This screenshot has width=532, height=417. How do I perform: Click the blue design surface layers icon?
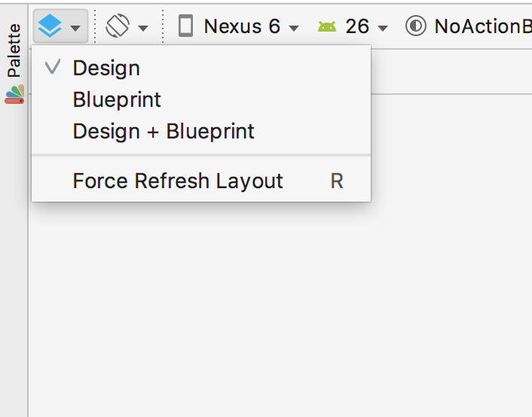[50, 26]
